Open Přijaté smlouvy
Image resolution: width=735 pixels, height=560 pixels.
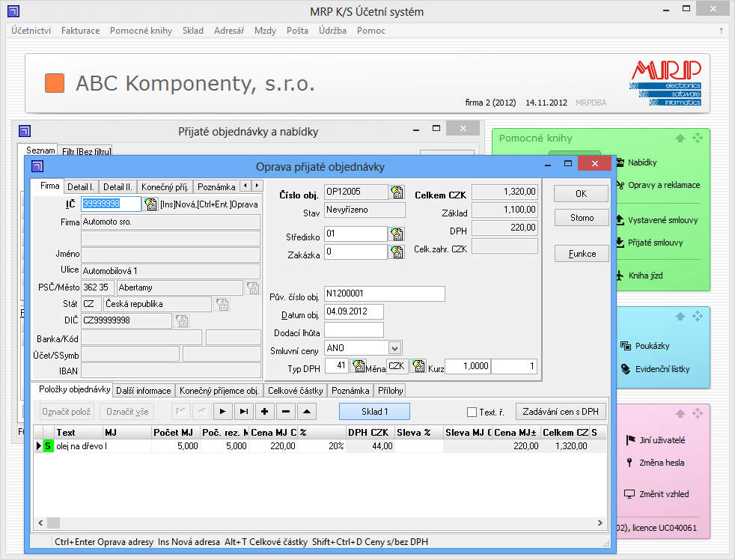pyautogui.click(x=655, y=243)
